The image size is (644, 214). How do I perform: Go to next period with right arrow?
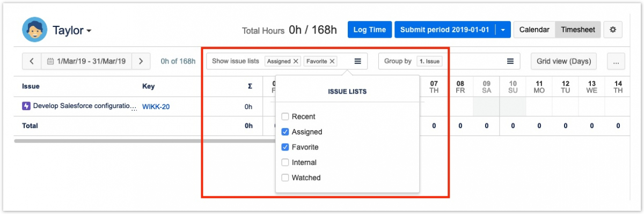point(141,61)
